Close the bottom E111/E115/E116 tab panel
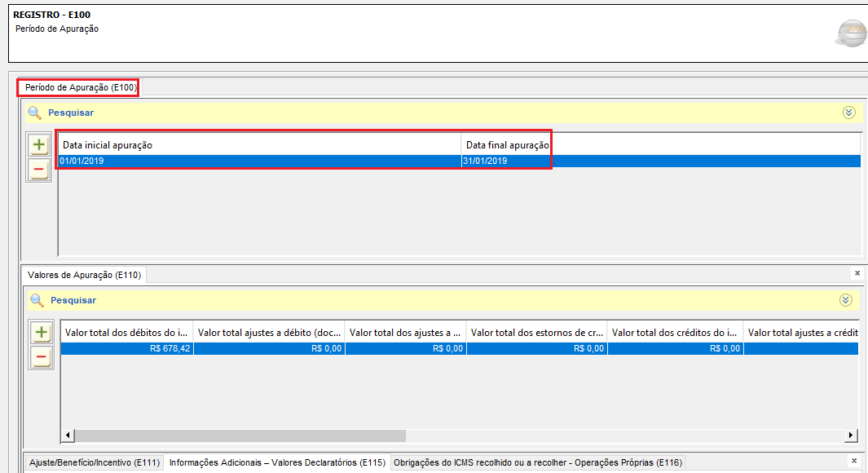 [854, 460]
